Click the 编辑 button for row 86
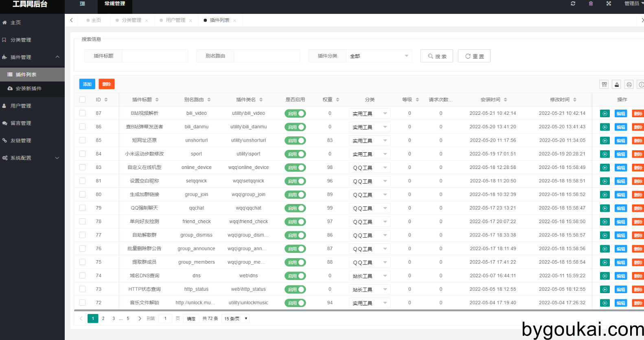Image resolution: width=644 pixels, height=340 pixels. (621, 127)
